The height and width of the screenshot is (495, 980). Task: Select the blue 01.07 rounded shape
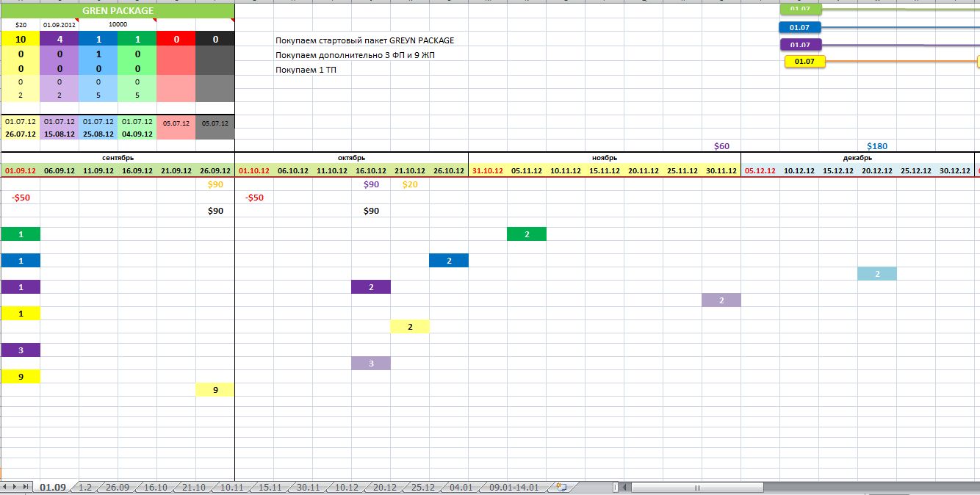[x=800, y=28]
